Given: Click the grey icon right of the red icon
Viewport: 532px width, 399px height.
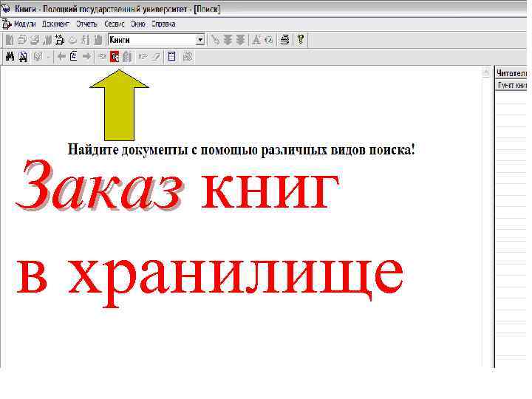Looking at the screenshot, I should [127, 57].
